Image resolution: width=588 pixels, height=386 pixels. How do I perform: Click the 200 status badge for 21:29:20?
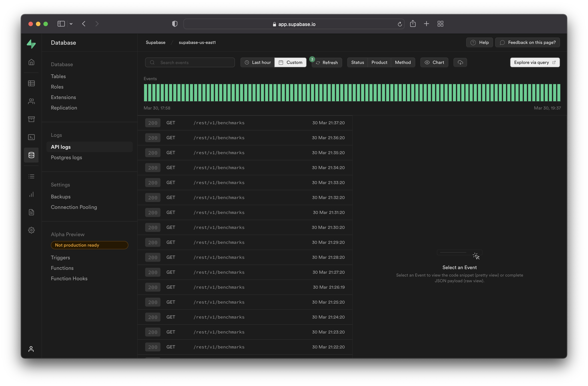tap(153, 242)
